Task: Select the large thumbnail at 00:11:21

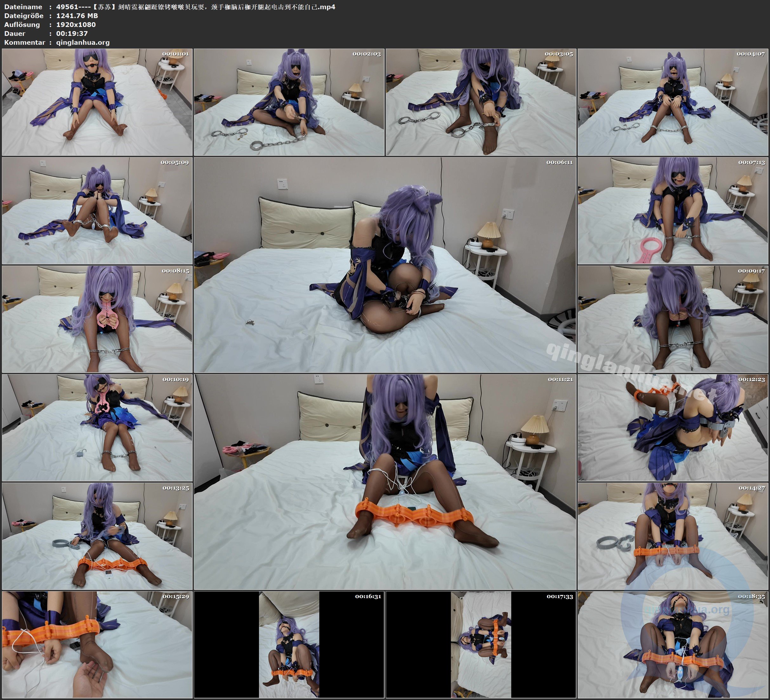Action: point(385,482)
